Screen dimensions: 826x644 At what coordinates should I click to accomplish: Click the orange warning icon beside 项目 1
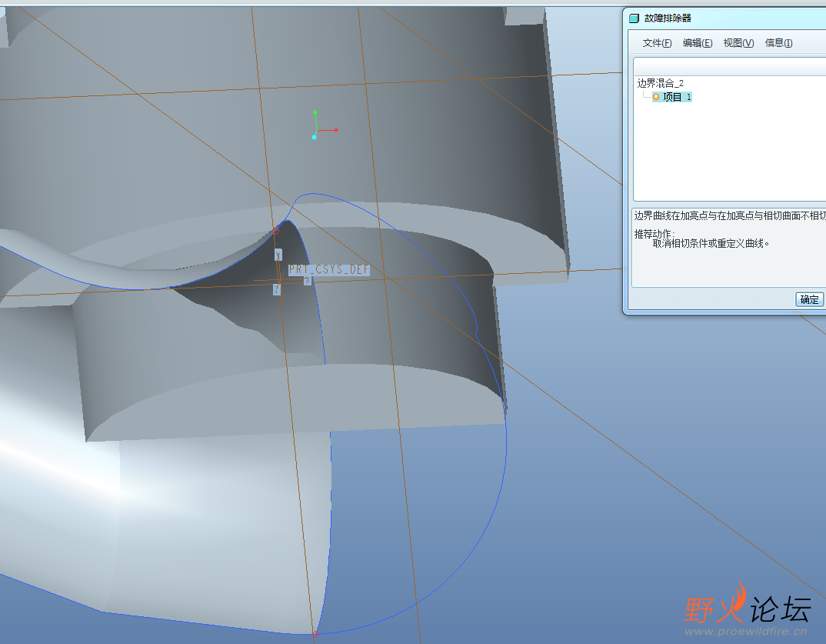coord(656,97)
